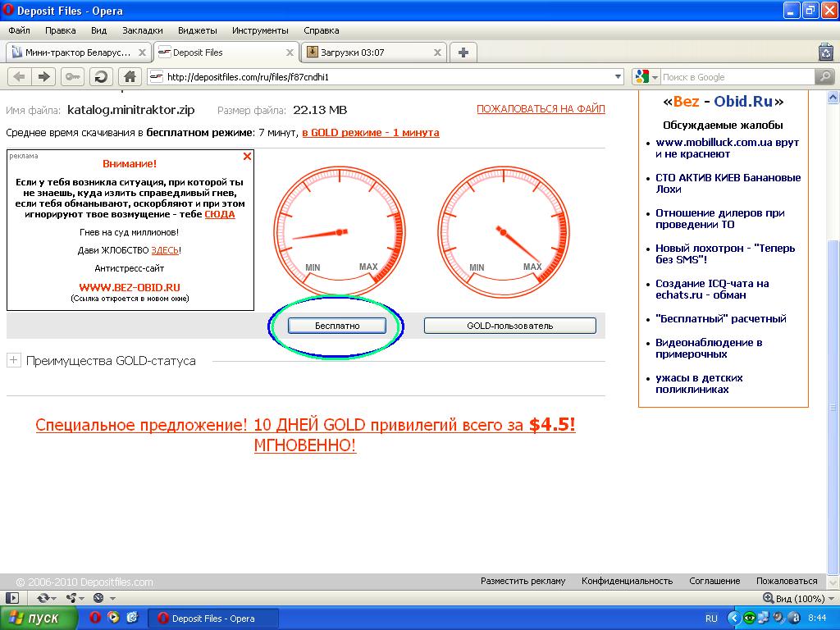840x630 pixels.
Task: Click Соглашение footer link
Action: pos(714,581)
